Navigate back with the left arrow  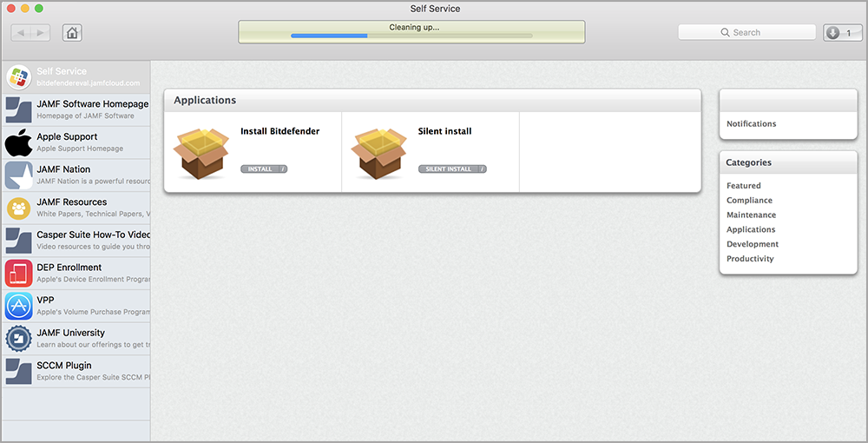pos(21,33)
